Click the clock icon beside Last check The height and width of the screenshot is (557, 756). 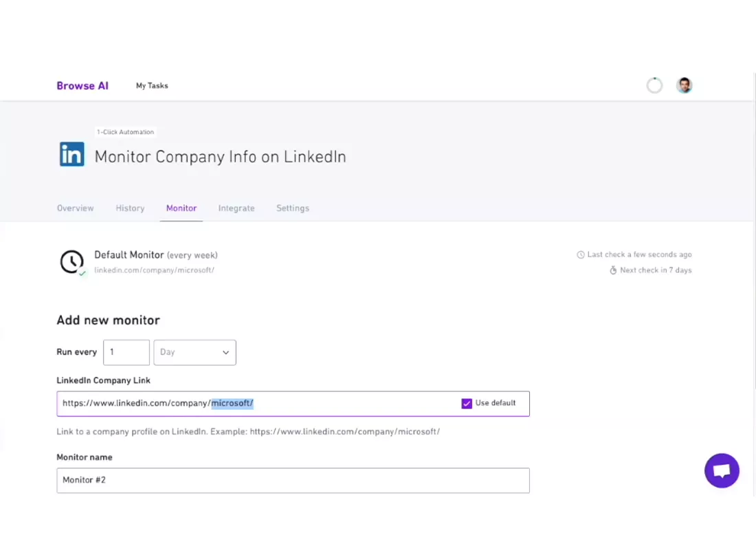point(581,254)
